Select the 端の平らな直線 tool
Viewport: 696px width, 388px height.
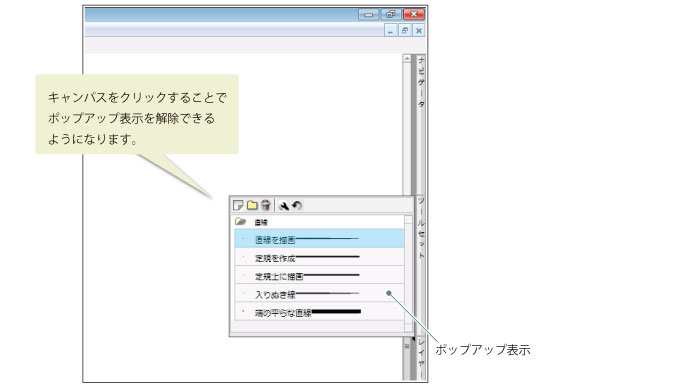319,312
